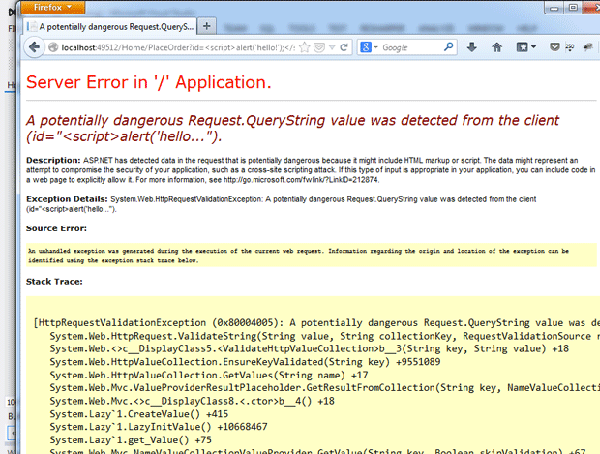Click the 'System.Lazy`1.LazyInitValue() +10668467' line
600x454 pixels.
click(158, 427)
